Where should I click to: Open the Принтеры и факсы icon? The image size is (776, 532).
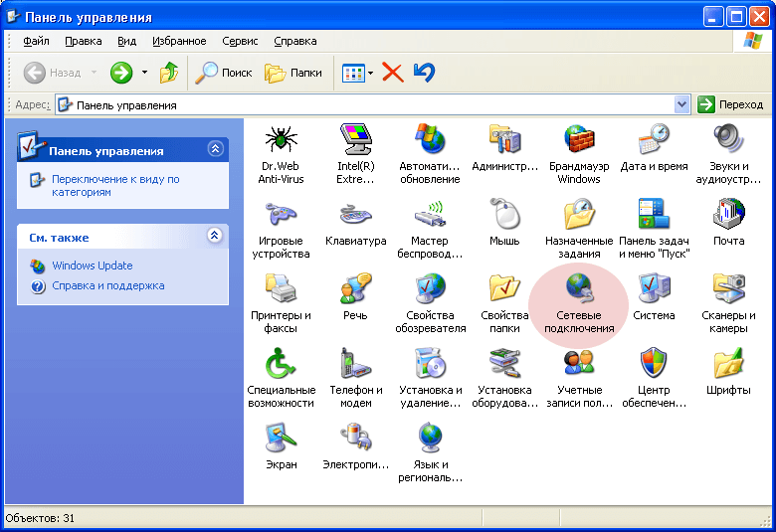tap(282, 289)
